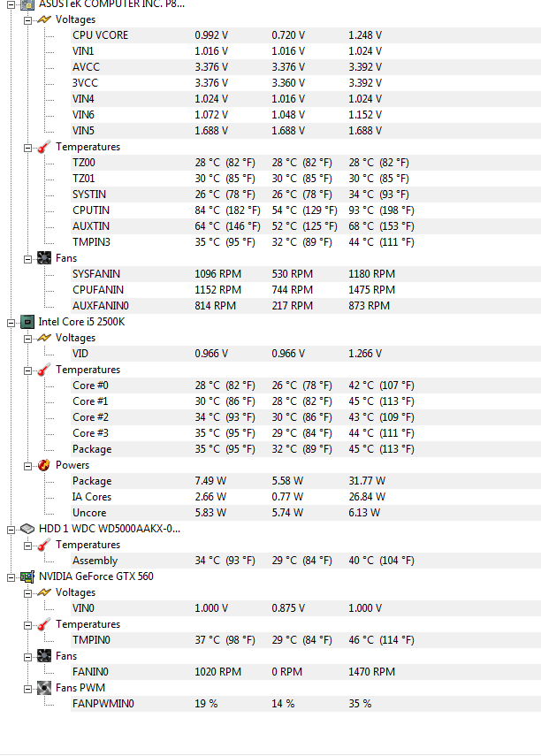The image size is (541, 756).
Task: Collapse the CPU Powers branch
Action: point(28,466)
